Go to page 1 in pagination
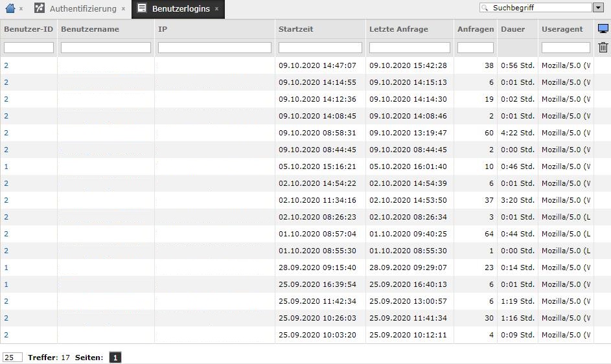This screenshot has width=611, height=364. tap(115, 358)
